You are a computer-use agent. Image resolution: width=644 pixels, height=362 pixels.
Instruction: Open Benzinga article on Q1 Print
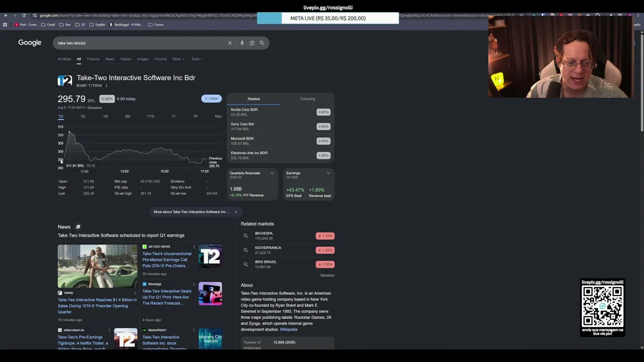click(167, 297)
